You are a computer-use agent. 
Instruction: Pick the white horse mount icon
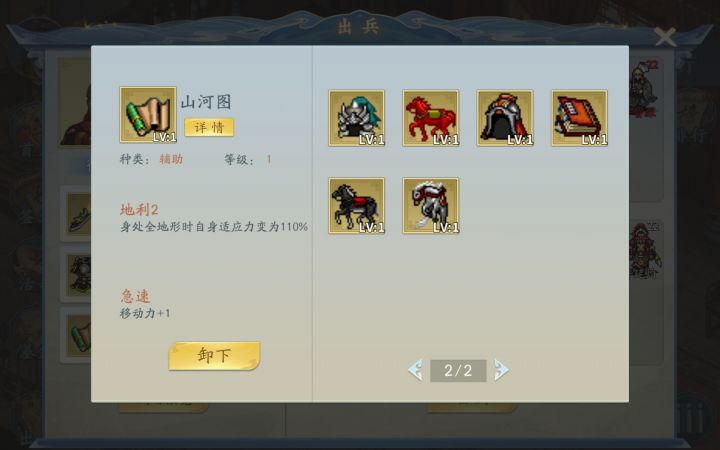(x=431, y=206)
